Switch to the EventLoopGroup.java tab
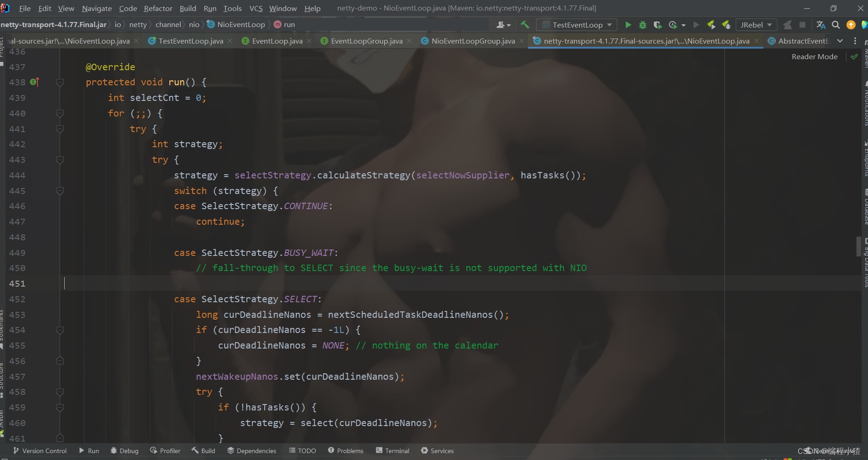 click(366, 41)
